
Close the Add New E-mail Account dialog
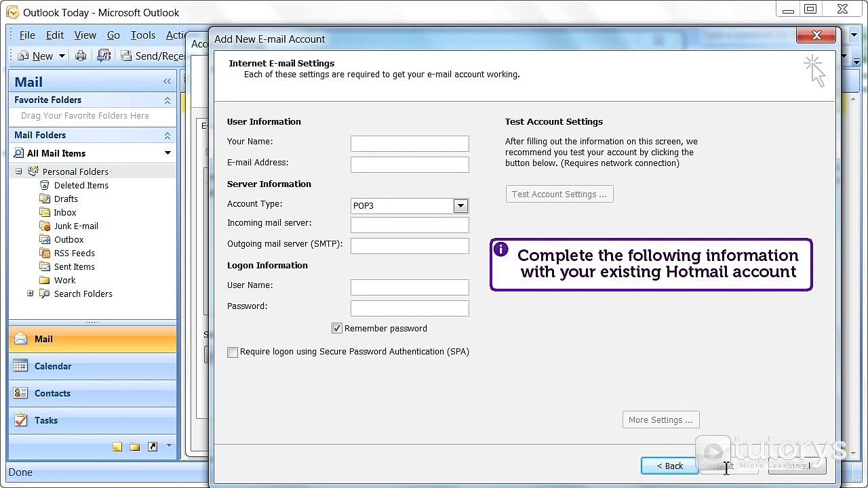point(816,35)
